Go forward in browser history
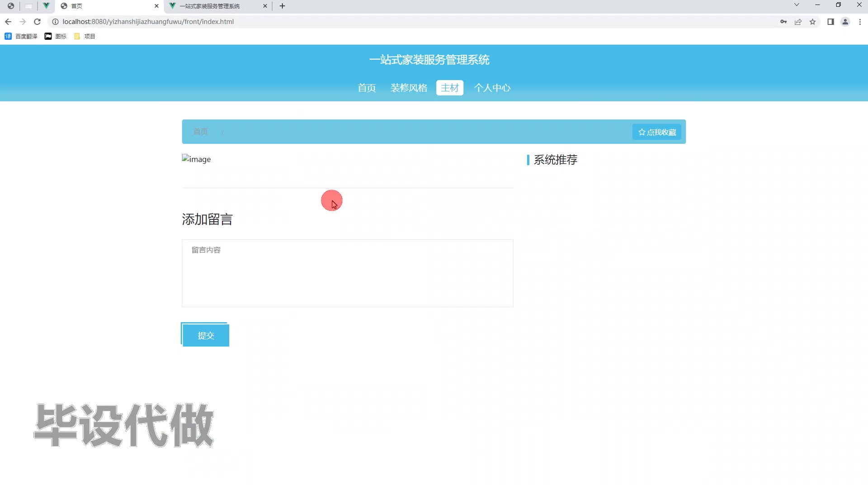The height and width of the screenshot is (485, 868). click(x=23, y=22)
